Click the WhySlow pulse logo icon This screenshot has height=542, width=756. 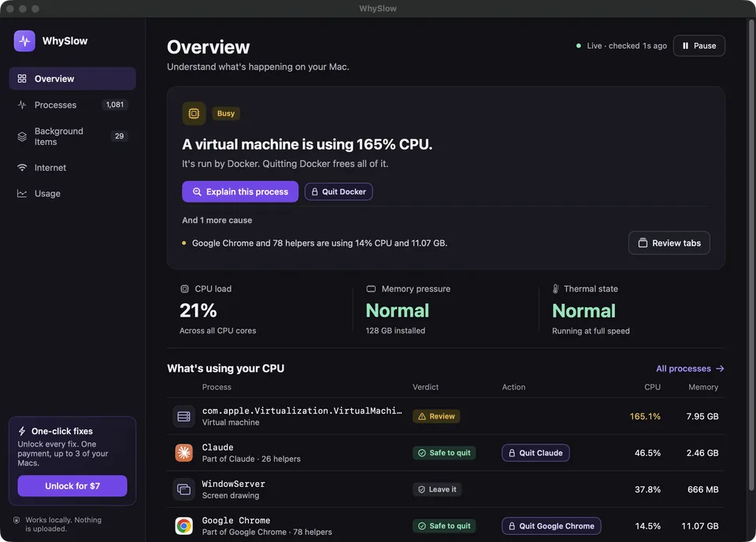coord(24,41)
